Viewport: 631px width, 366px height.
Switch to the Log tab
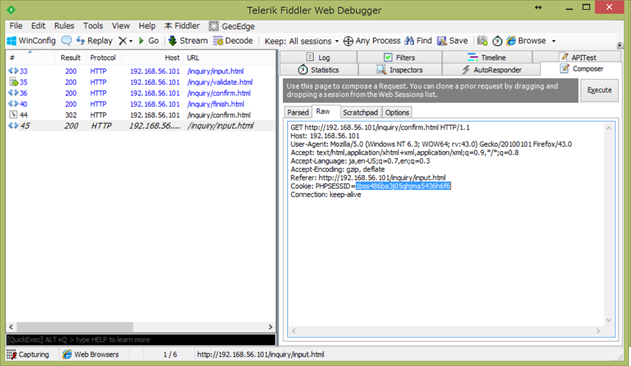coord(318,57)
